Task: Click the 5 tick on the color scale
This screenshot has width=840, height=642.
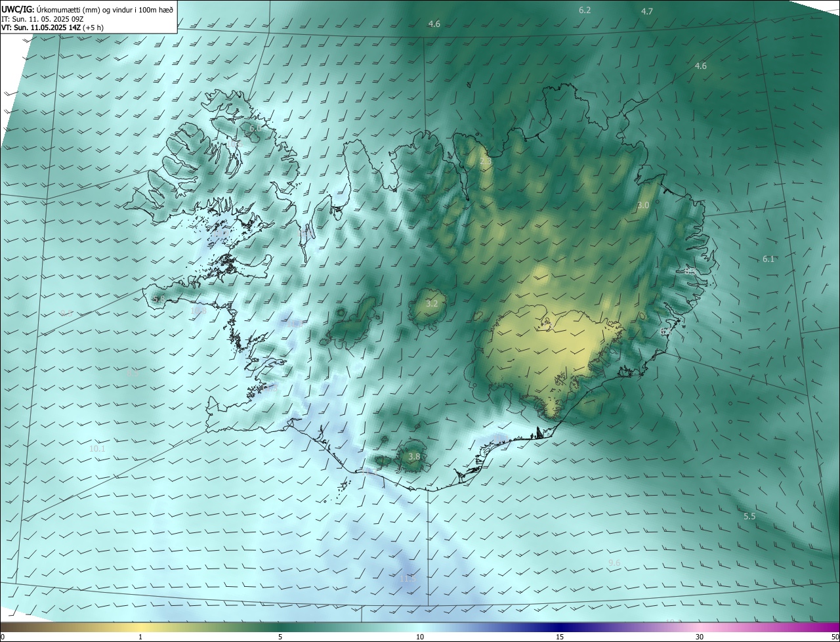Action: 280,637
